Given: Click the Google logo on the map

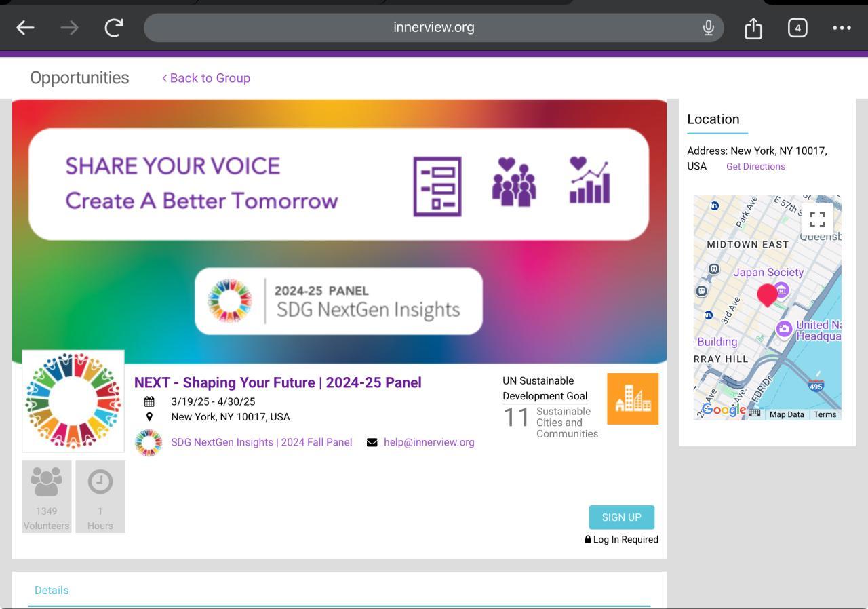Looking at the screenshot, I should pos(724,410).
